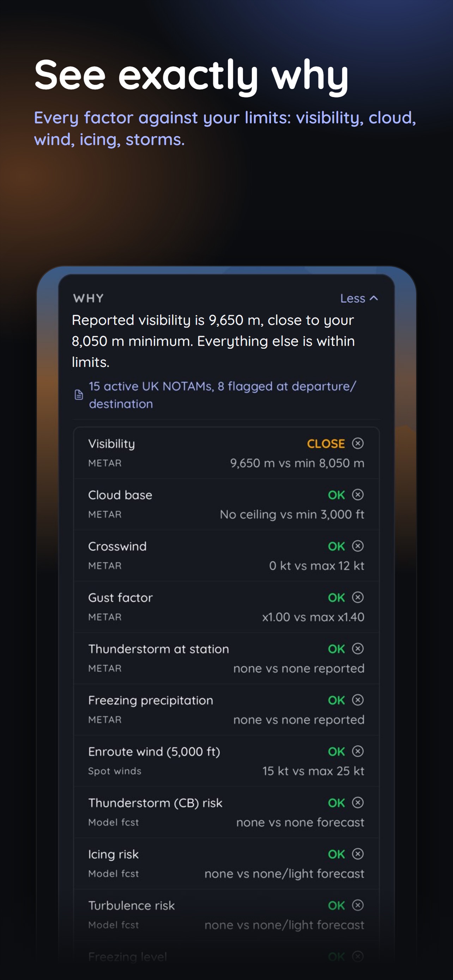Collapse the WHY section with Less

coord(359,298)
